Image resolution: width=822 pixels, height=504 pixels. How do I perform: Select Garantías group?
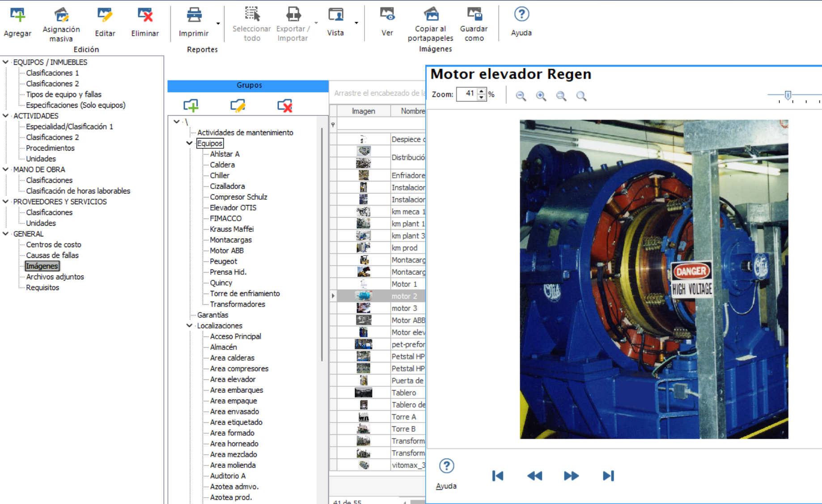212,315
